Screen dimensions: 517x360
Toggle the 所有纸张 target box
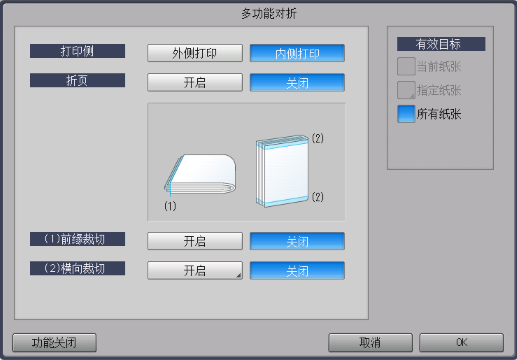[x=406, y=114]
